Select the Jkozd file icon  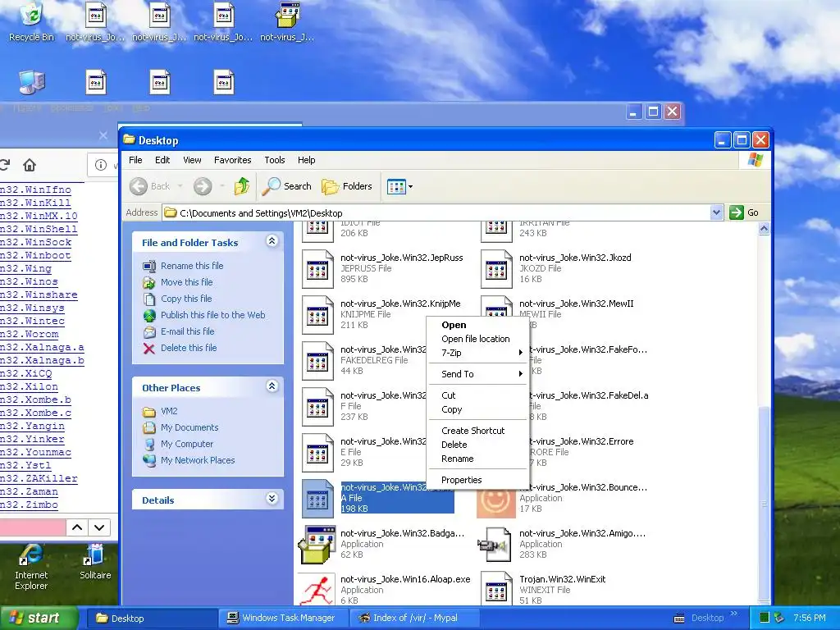[x=496, y=269]
